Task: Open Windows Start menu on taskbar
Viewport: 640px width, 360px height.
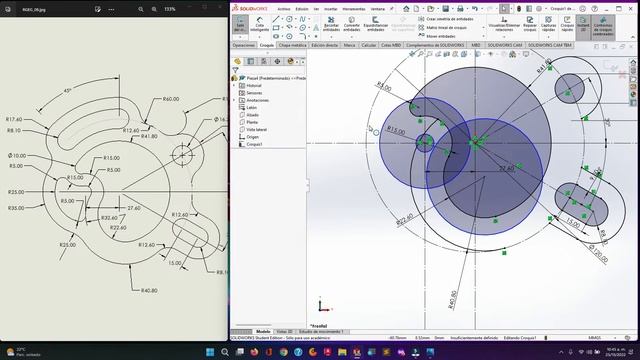Action: point(210,352)
